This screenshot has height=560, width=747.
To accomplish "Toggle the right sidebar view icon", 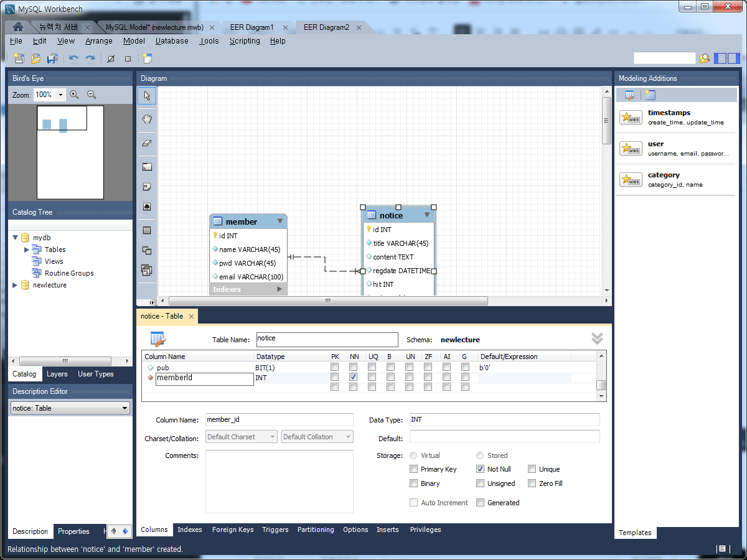I will (734, 58).
